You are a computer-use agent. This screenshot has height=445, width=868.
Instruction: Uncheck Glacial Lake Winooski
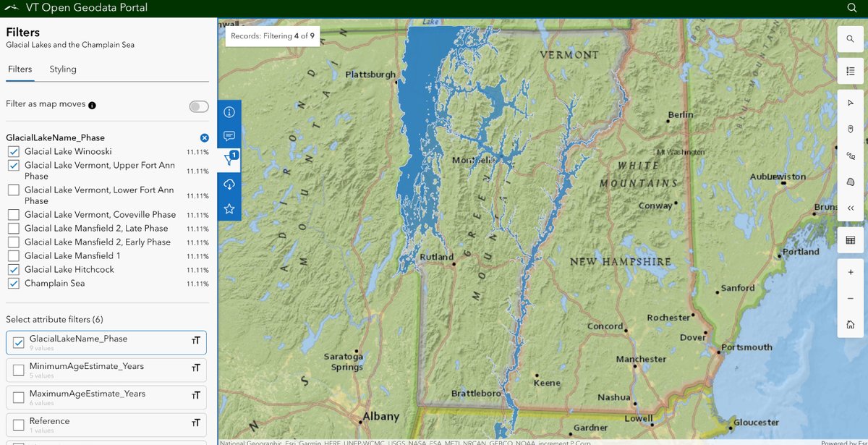[13, 152]
